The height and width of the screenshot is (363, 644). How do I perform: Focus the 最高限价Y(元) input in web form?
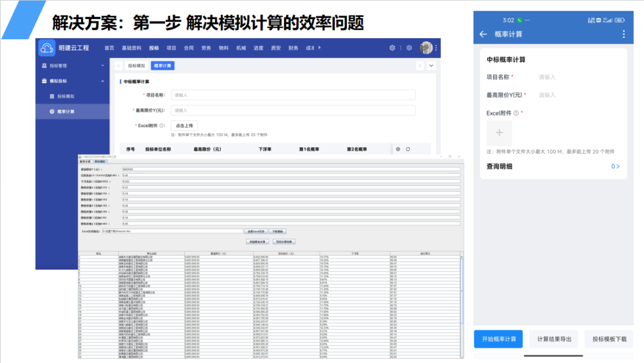tap(293, 110)
